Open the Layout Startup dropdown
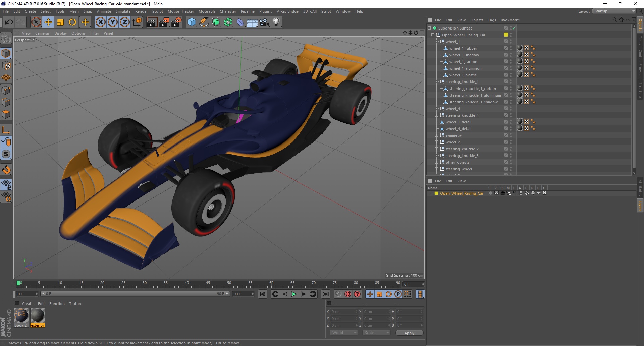This screenshot has width=644, height=346. [614, 11]
